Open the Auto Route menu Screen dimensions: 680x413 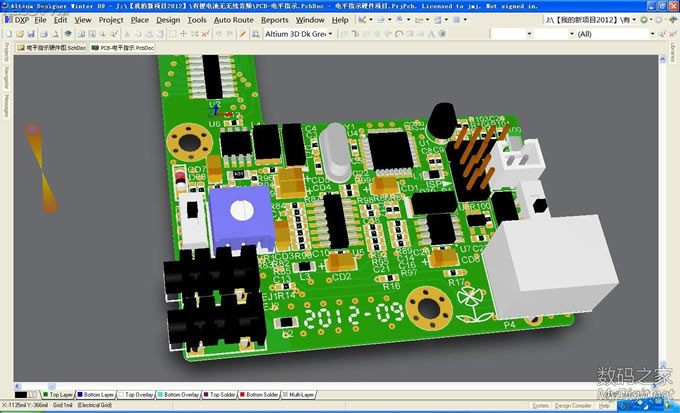233,19
